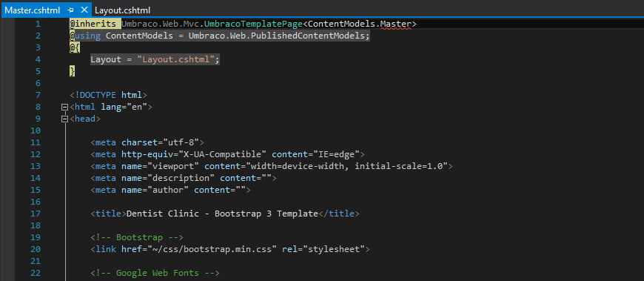Click "X-UA-Compatible" value on line 12
This screenshot has width=644, height=281.
222,154
